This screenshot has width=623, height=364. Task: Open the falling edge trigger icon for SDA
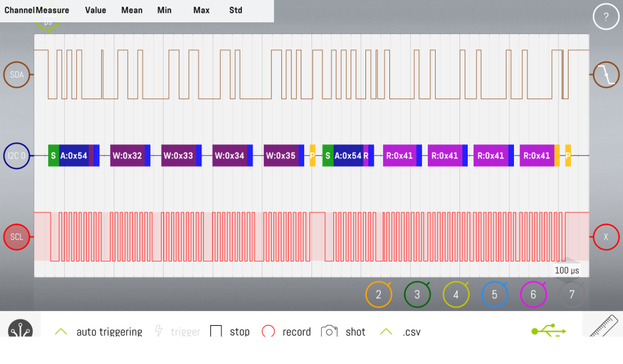click(606, 75)
